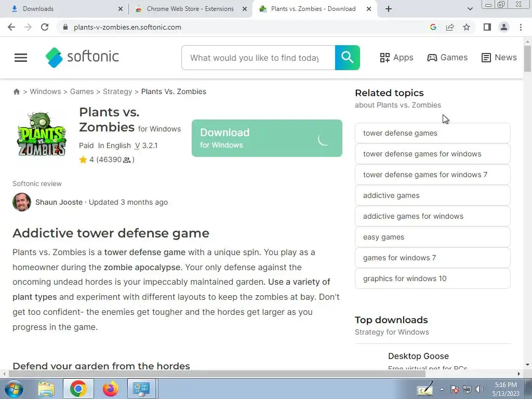
Task: Select 'tower defense games' topic
Action: point(433,133)
